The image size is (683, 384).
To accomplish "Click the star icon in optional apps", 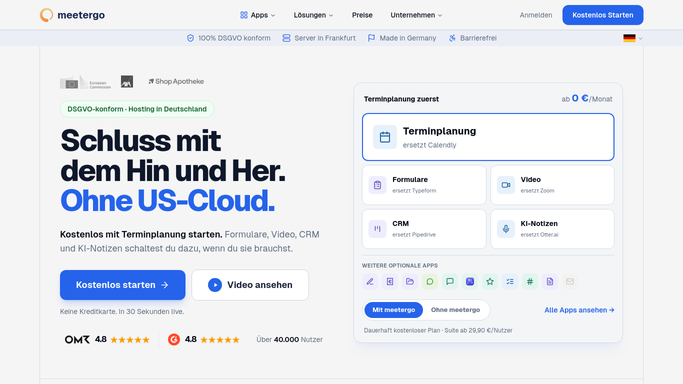I will tap(490, 282).
